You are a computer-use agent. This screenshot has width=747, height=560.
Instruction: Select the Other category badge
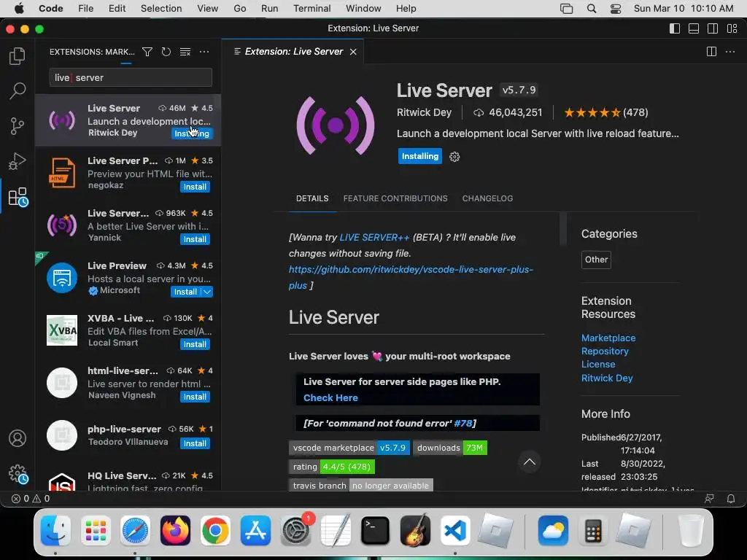(596, 260)
